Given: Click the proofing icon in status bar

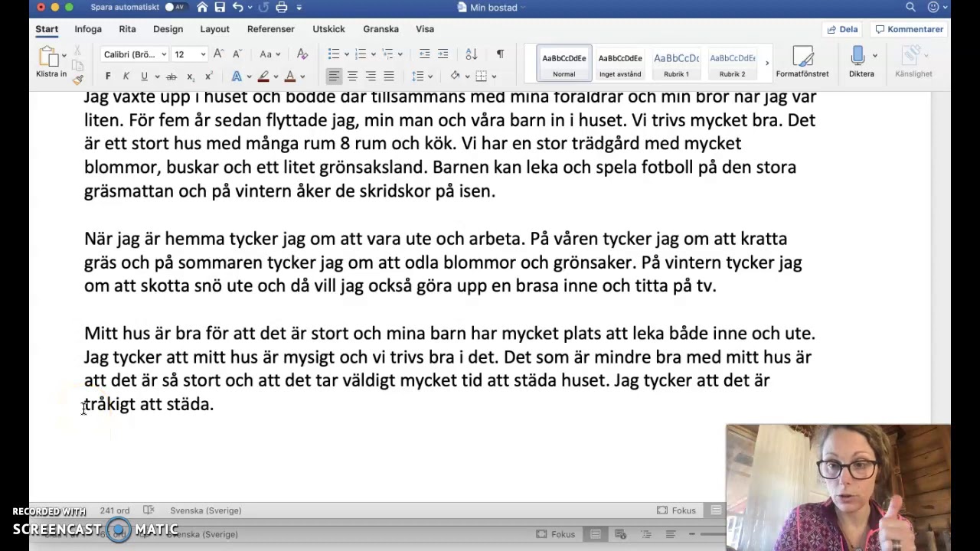Looking at the screenshot, I should click(149, 510).
